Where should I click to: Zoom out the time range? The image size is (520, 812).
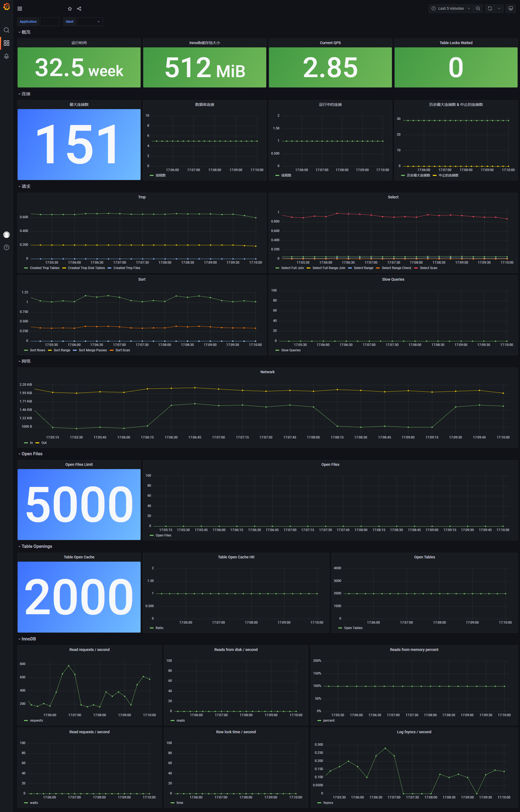(478, 8)
